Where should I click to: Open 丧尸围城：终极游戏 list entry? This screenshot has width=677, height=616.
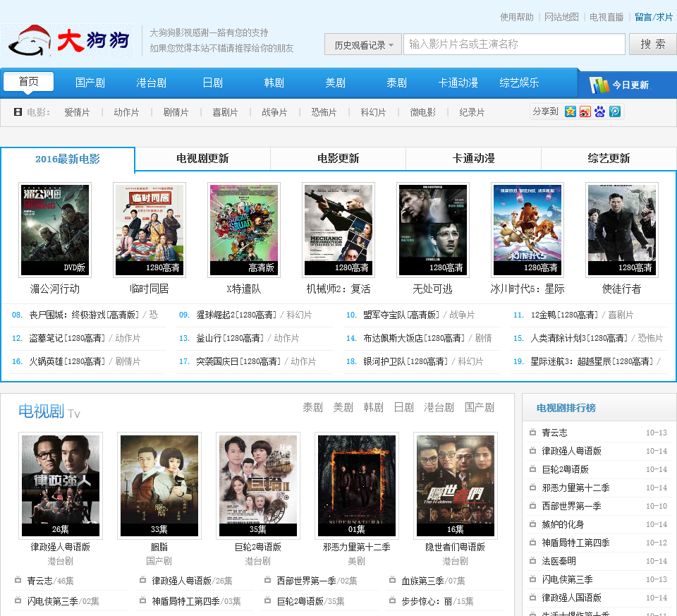point(84,315)
